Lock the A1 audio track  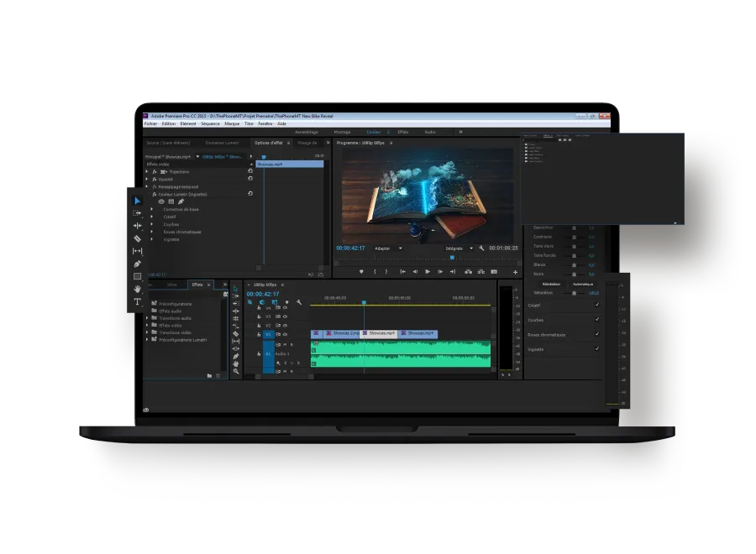click(259, 353)
